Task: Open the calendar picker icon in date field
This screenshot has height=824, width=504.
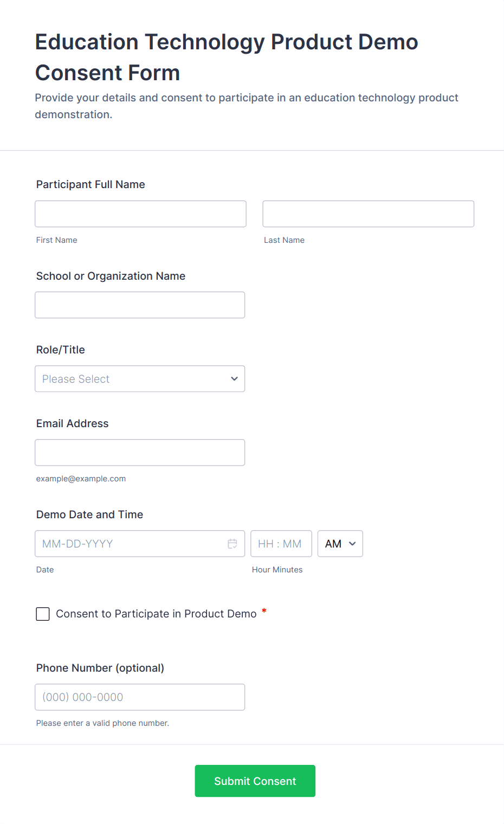Action: coord(232,544)
